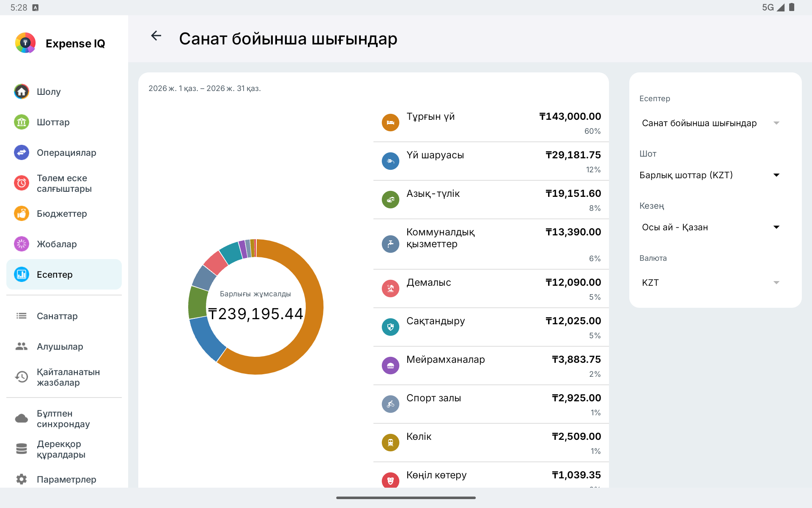Image resolution: width=812 pixels, height=508 pixels.
Task: Open Операциялар in the sidebar
Action: point(64,152)
